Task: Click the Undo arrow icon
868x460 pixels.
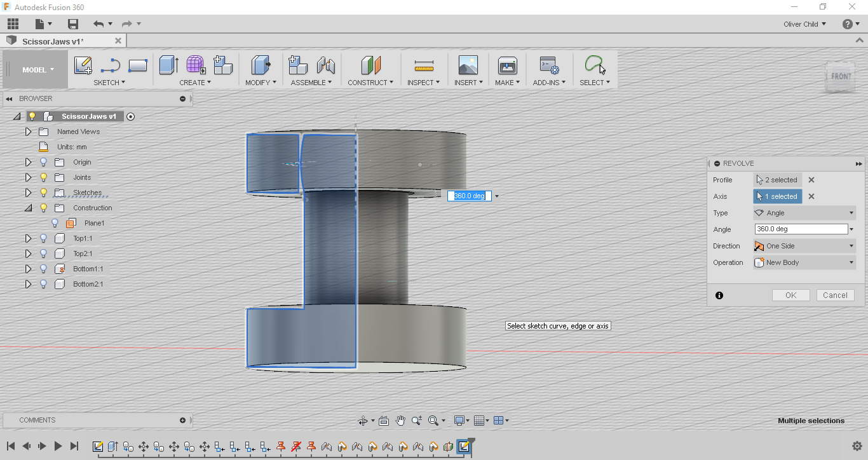Action: [x=98, y=24]
